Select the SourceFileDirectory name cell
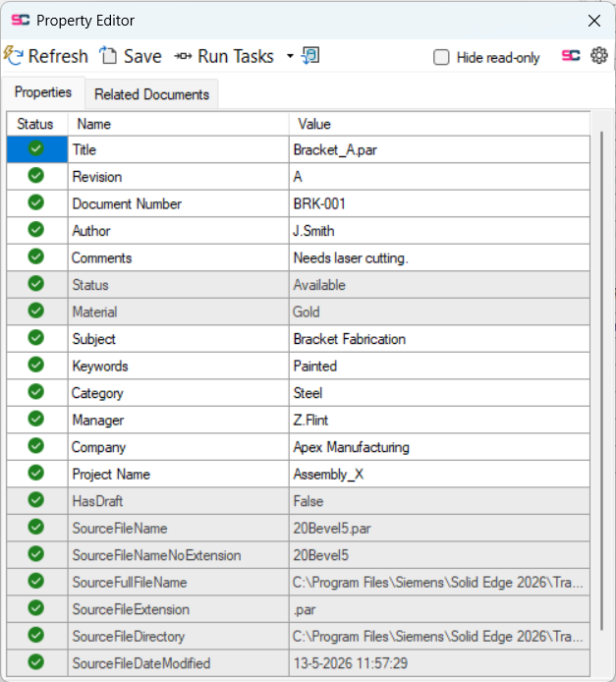 click(x=178, y=636)
